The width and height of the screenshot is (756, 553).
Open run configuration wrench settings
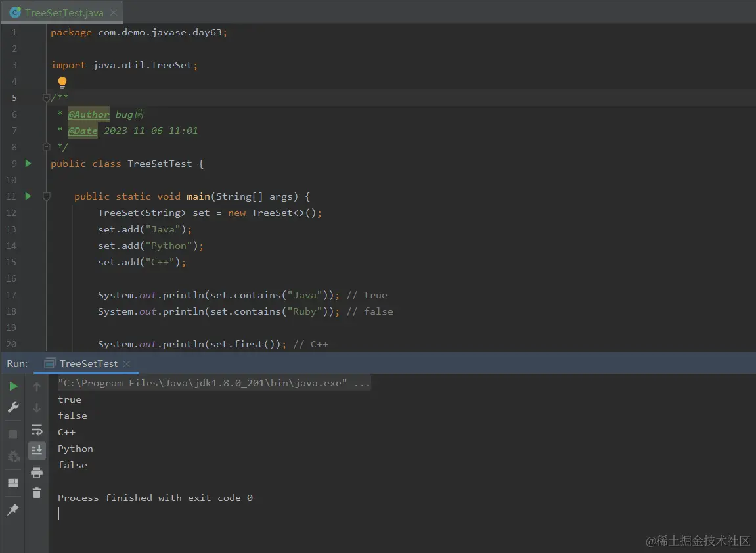coord(14,407)
